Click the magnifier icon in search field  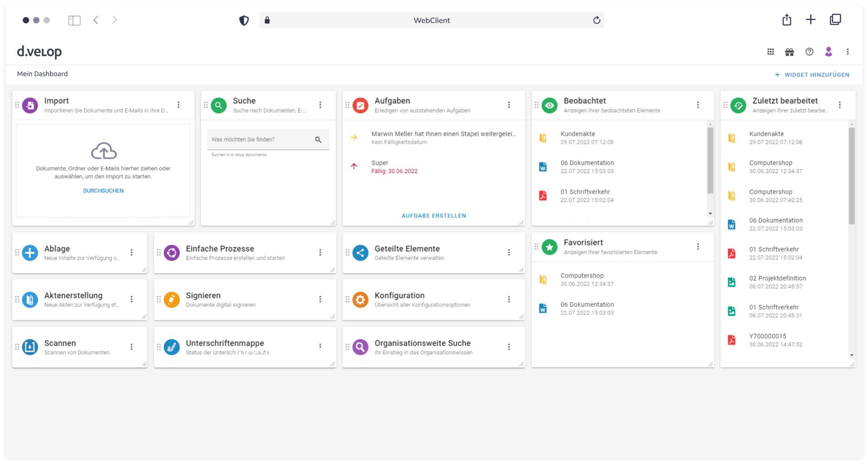coord(318,140)
